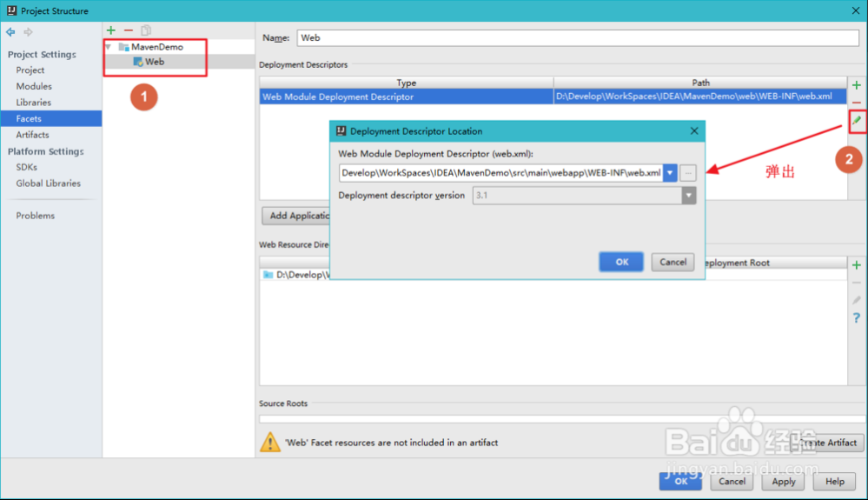The width and height of the screenshot is (868, 500).
Task: Select the Web Module Deployment Descriptor row
Action: coord(553,97)
